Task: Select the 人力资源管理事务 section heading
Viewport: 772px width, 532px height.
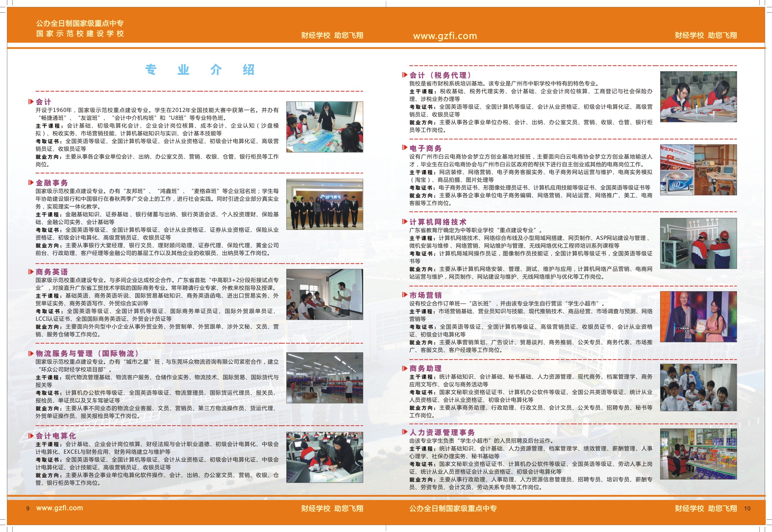Action: [x=442, y=432]
